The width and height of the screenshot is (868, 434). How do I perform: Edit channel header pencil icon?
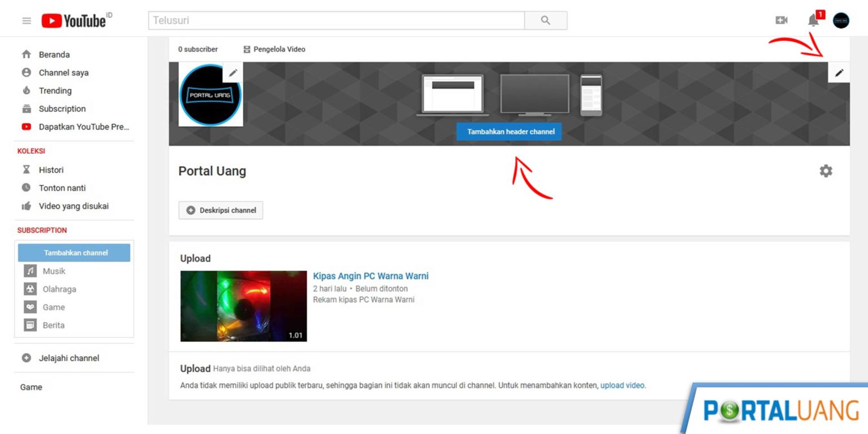(839, 72)
